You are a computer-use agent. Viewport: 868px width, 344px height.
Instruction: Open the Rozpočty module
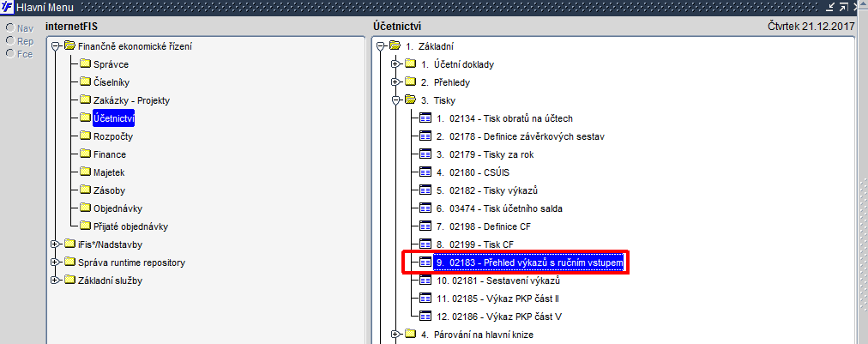pyautogui.click(x=113, y=136)
